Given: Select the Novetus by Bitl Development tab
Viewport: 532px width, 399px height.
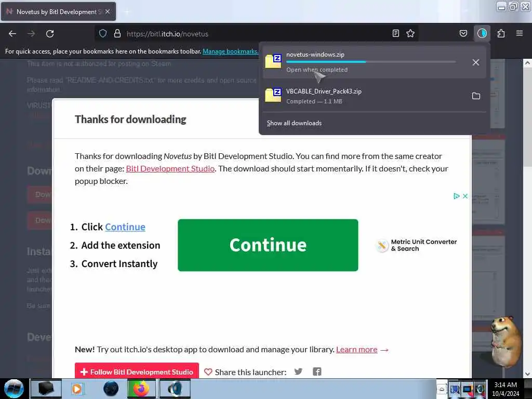Looking at the screenshot, I should pos(58,11).
